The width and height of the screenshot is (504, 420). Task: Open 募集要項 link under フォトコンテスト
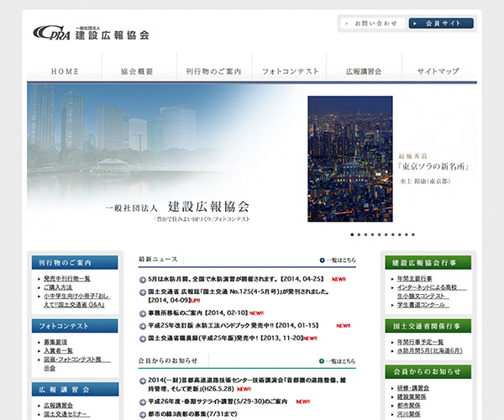click(x=56, y=342)
